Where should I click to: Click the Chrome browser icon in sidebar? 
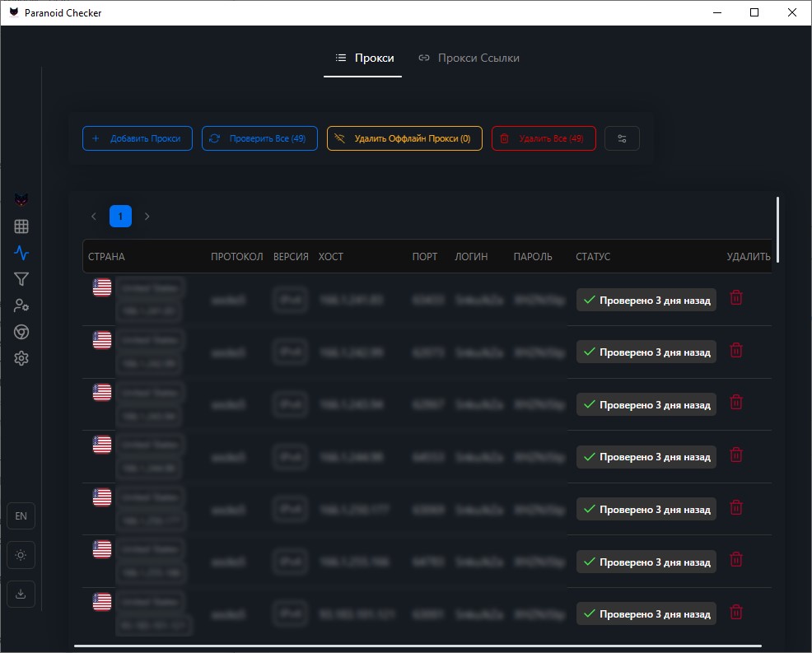[21, 332]
